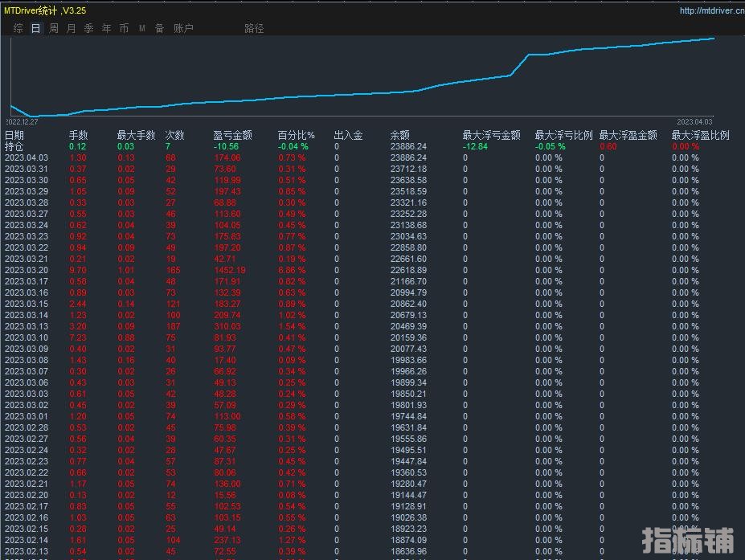Click the 路径 path button
Image resolution: width=745 pixels, height=560 pixels.
tap(254, 28)
